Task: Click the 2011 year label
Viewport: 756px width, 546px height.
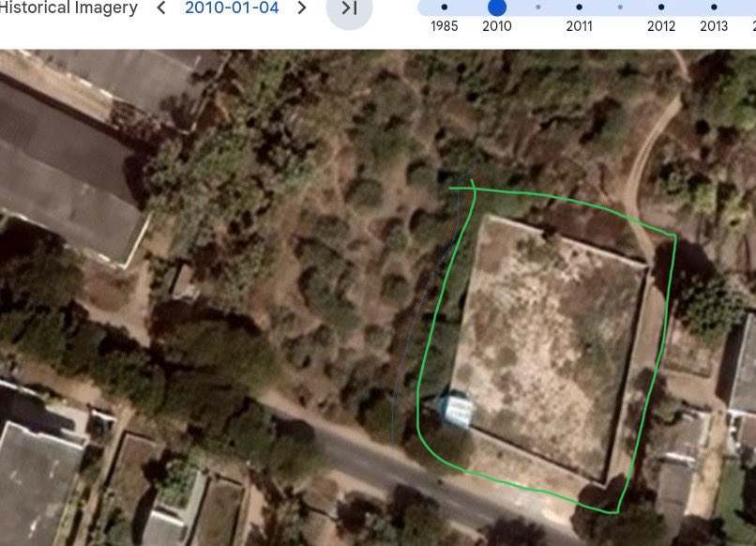Action: 579,26
